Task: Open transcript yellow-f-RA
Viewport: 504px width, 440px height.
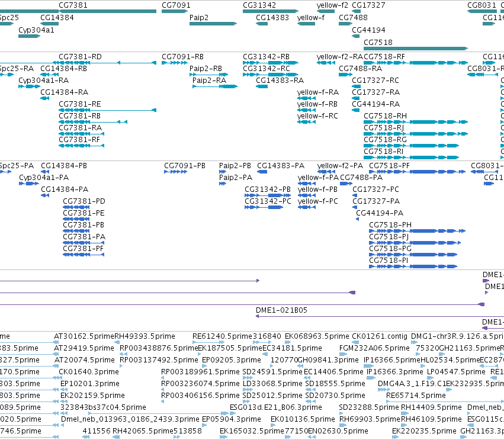Action: point(318,92)
